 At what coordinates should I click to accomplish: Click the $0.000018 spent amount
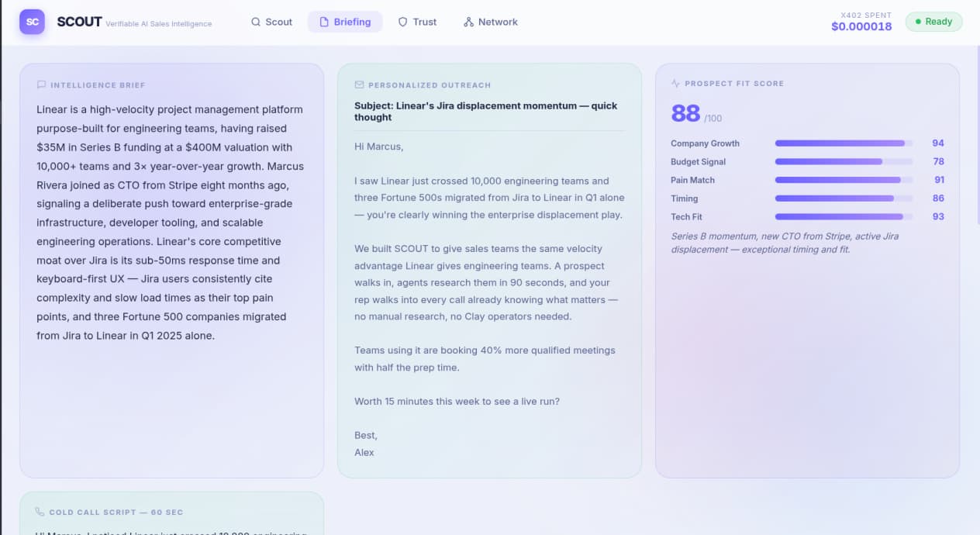coord(861,26)
